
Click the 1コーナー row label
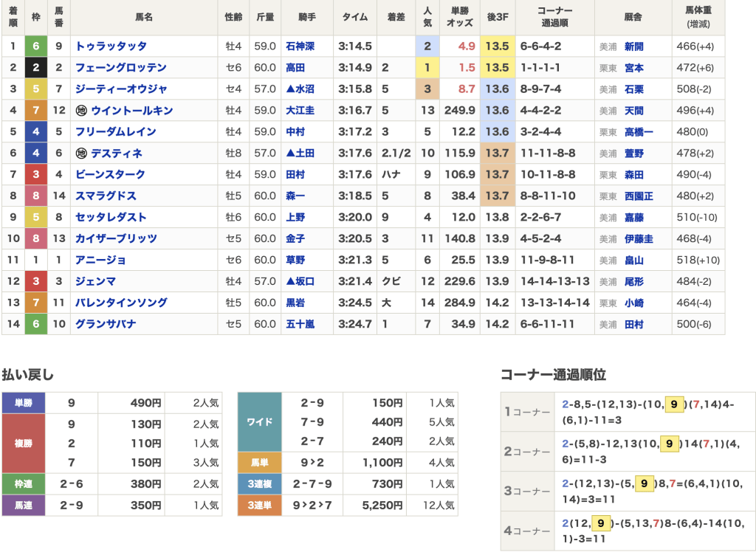(527, 412)
